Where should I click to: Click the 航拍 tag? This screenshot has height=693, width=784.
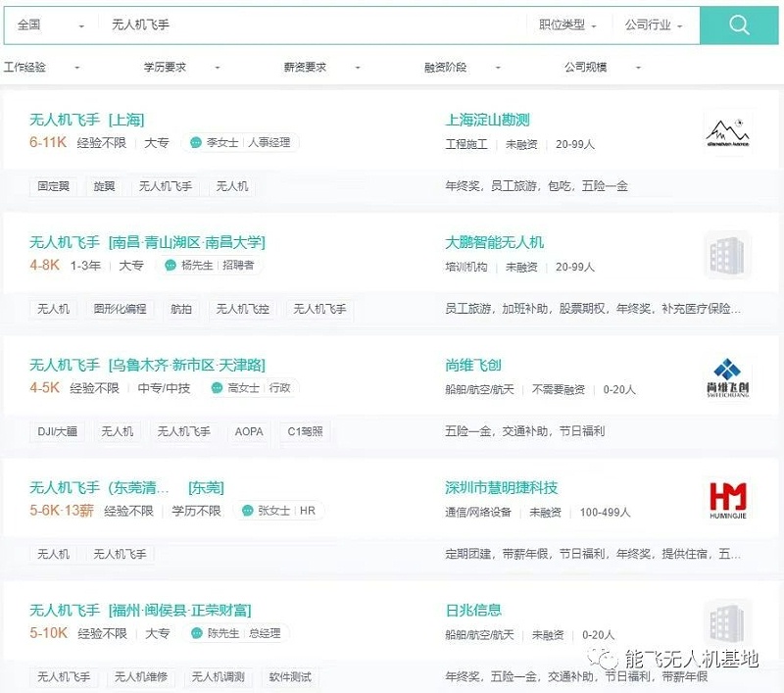click(181, 309)
